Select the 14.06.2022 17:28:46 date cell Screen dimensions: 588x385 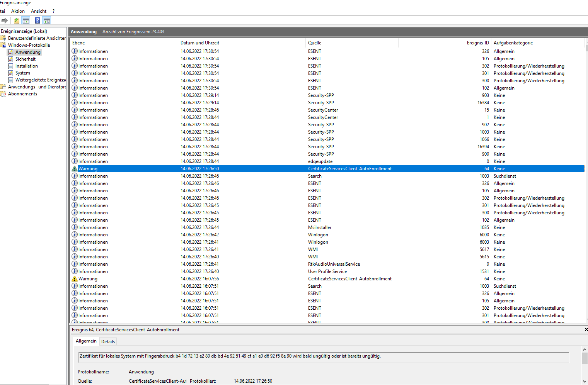[199, 110]
